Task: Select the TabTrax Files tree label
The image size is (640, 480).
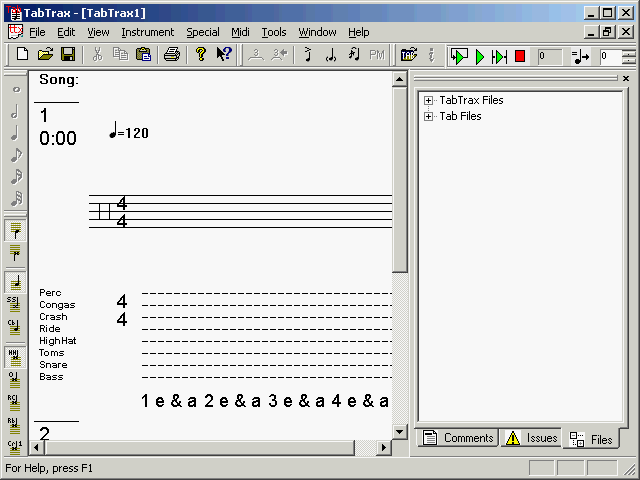Action: (471, 100)
